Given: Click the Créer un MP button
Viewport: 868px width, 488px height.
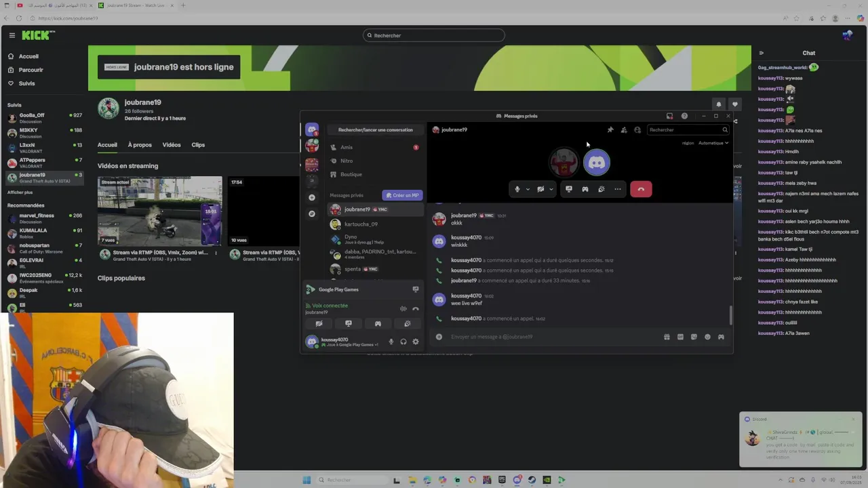Looking at the screenshot, I should 402,195.
